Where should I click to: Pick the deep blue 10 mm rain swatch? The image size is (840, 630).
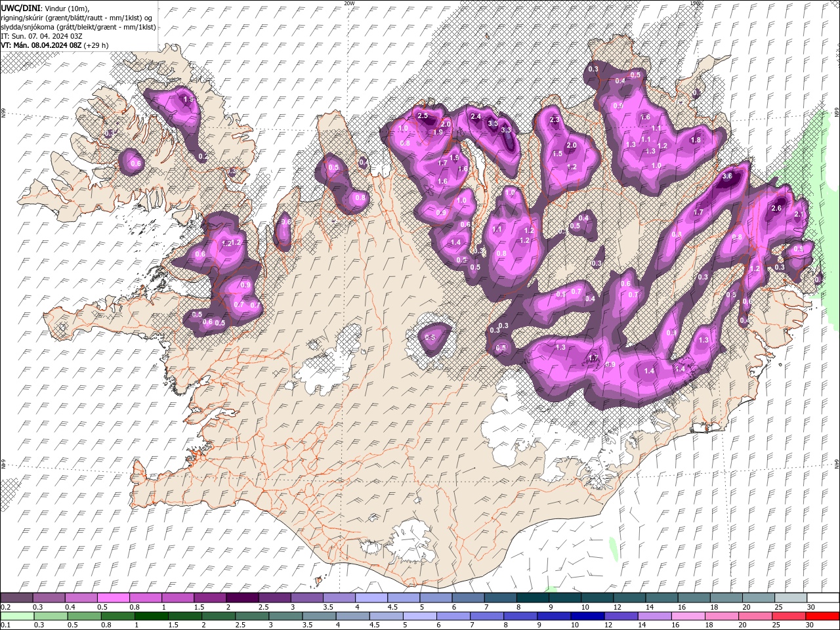587,616
